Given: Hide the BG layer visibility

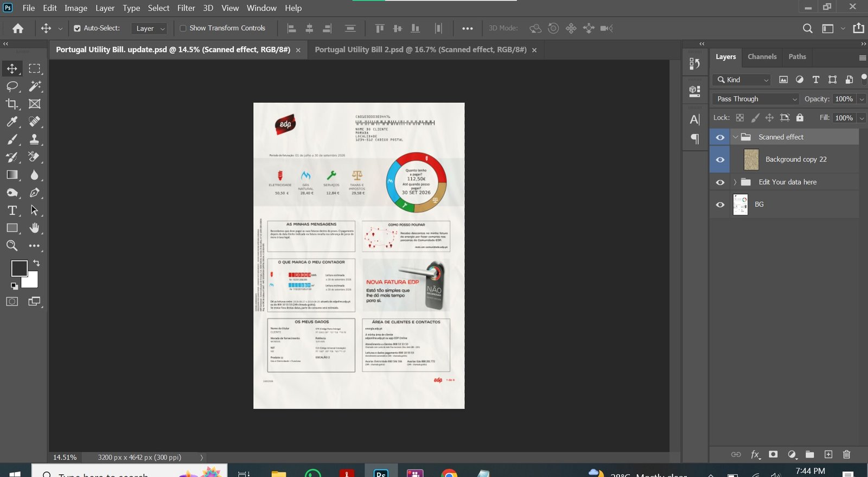Looking at the screenshot, I should pyautogui.click(x=720, y=205).
